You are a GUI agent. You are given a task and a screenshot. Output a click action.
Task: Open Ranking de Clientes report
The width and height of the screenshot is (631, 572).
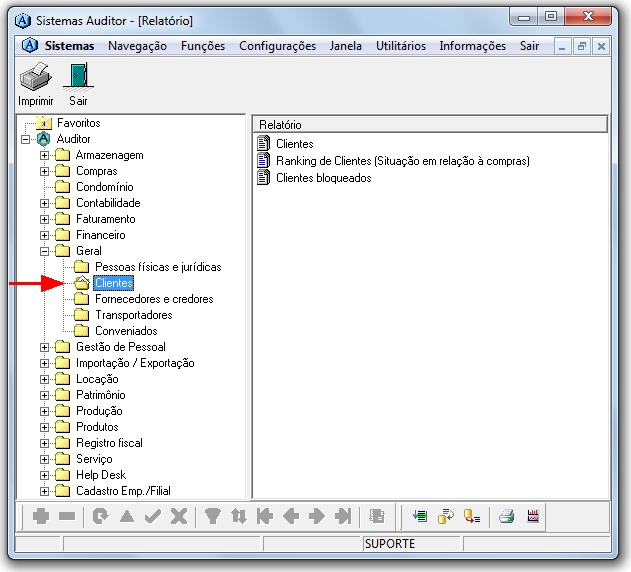(x=402, y=161)
